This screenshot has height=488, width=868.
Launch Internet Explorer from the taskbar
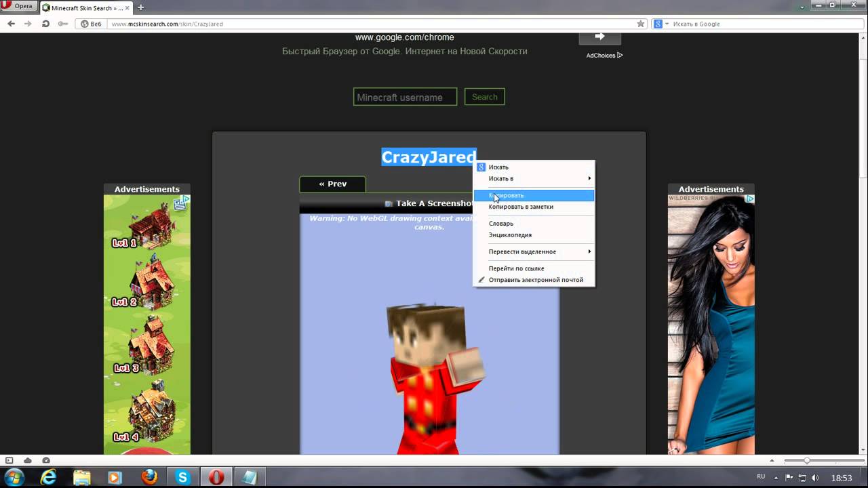(48, 477)
